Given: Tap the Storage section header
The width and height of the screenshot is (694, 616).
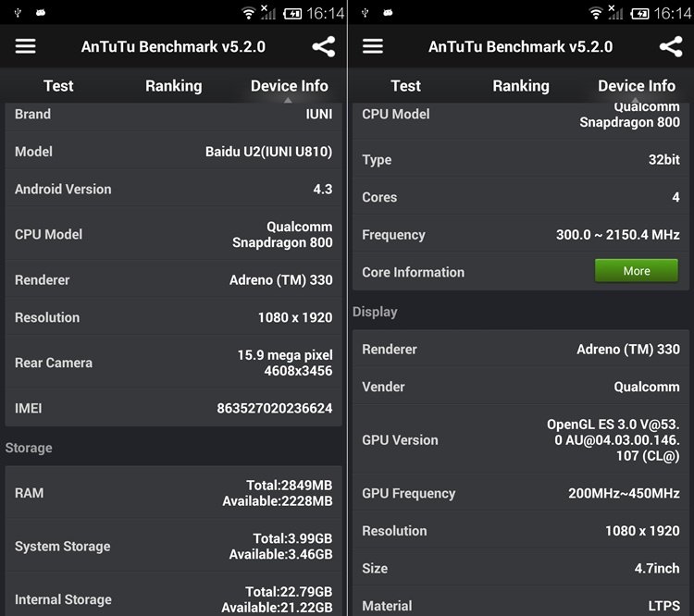Looking at the screenshot, I should click(29, 448).
